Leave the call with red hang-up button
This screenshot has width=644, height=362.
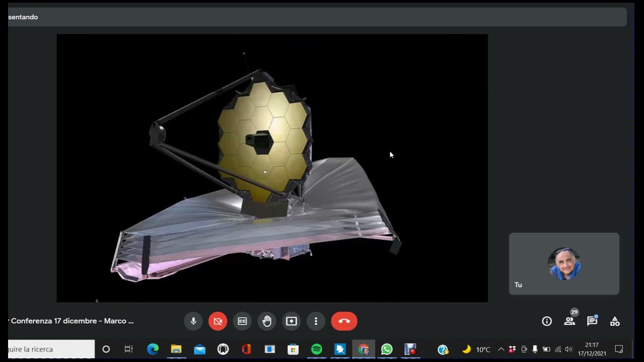pos(344,321)
